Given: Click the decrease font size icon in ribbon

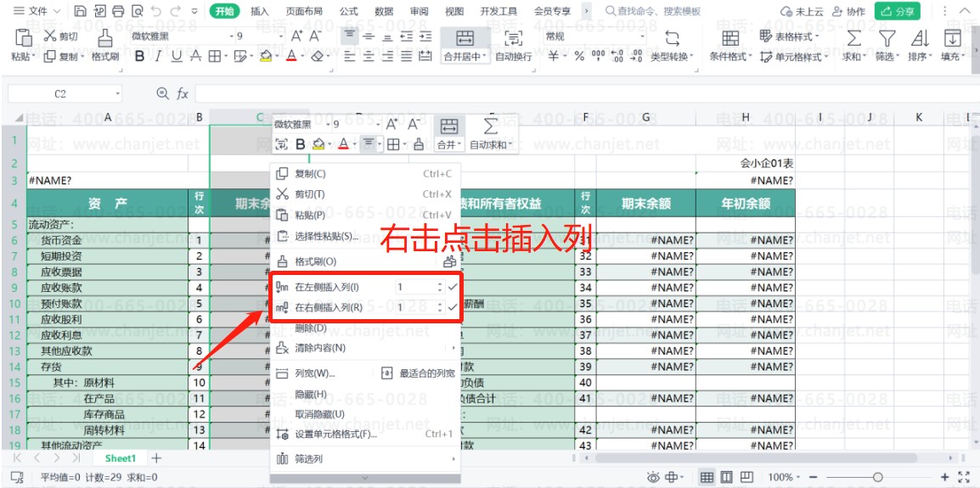Looking at the screenshot, I should [x=314, y=36].
